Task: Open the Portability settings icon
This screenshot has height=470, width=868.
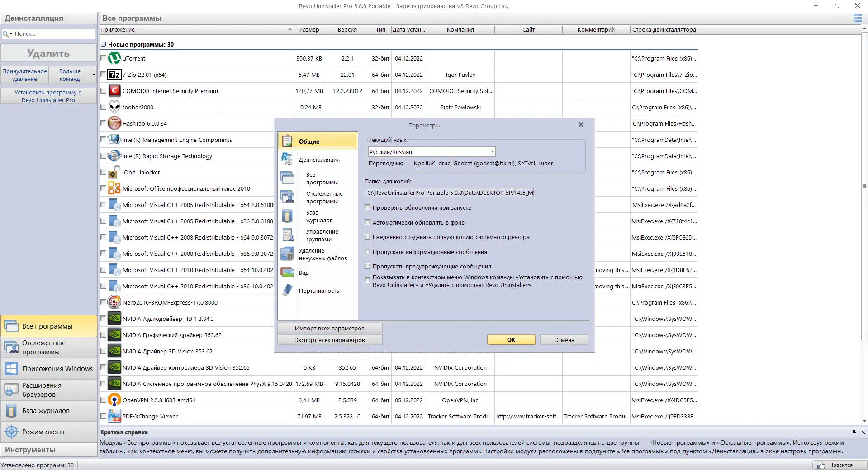Action: click(x=287, y=290)
